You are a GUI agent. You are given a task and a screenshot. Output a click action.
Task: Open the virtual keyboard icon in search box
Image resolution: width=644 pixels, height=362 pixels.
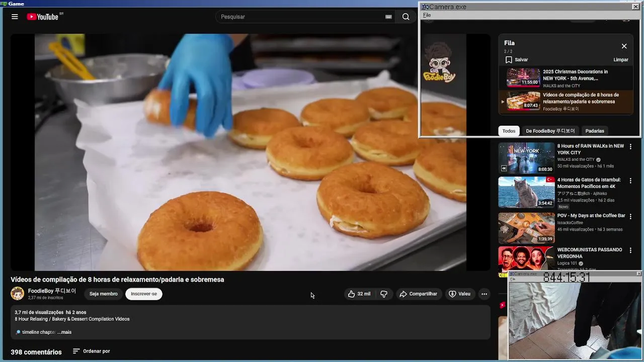pyautogui.click(x=388, y=17)
